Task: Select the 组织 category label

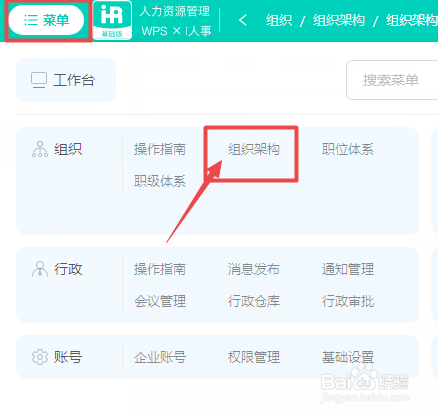Action: [68, 149]
